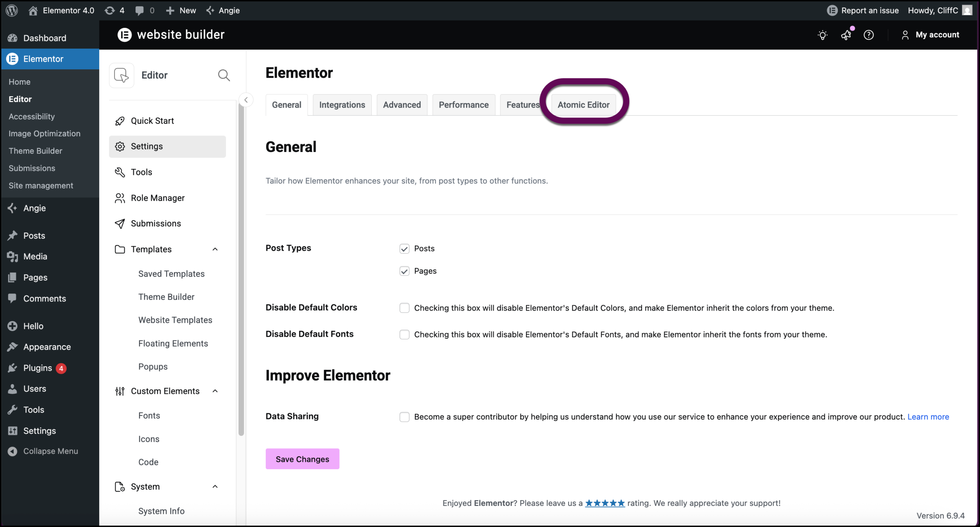Click the comments bubble in the admin bar
This screenshot has height=527, width=980.
pyautogui.click(x=145, y=10)
